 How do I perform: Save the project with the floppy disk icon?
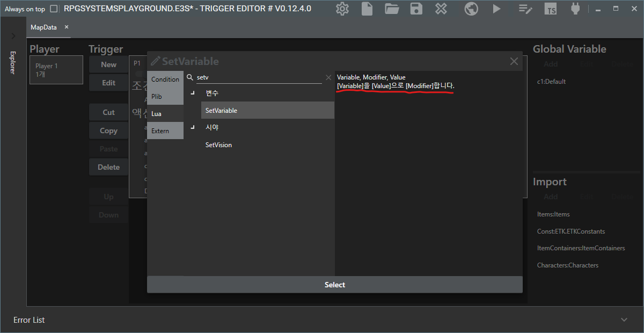coord(416,9)
